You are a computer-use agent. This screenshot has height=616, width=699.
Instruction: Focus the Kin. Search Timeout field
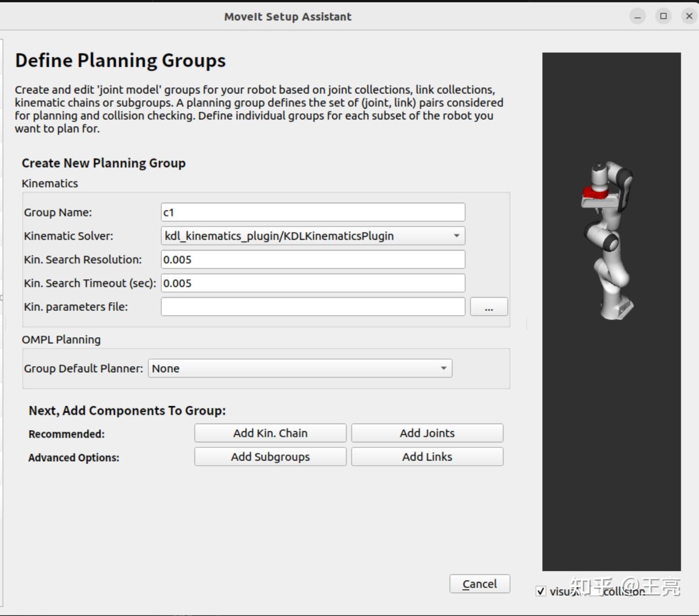313,283
